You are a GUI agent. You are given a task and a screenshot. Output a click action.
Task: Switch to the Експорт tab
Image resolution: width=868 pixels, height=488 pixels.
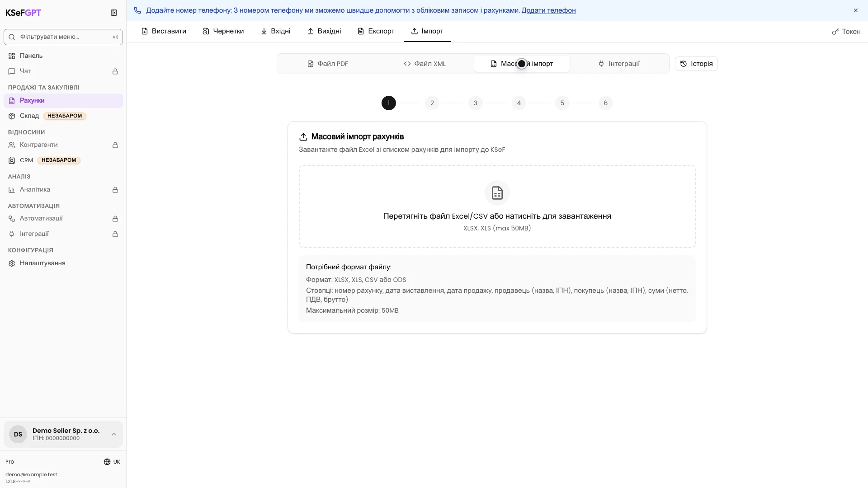click(x=376, y=31)
